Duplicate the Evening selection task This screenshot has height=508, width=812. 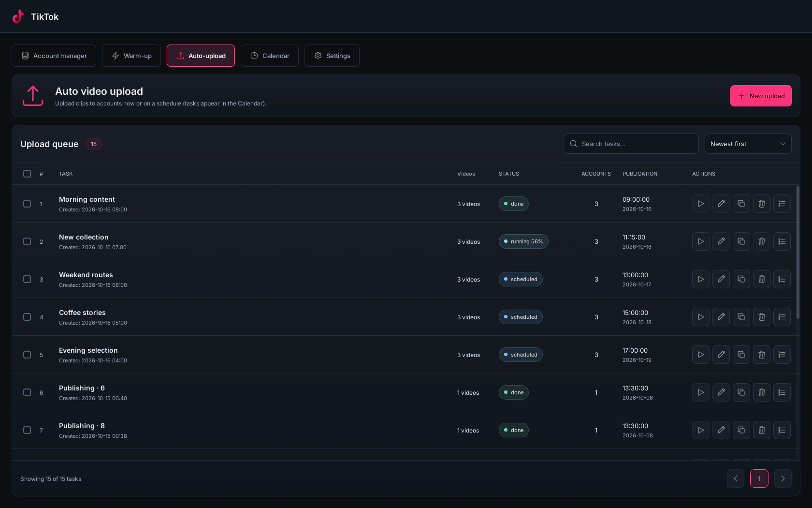click(x=741, y=355)
